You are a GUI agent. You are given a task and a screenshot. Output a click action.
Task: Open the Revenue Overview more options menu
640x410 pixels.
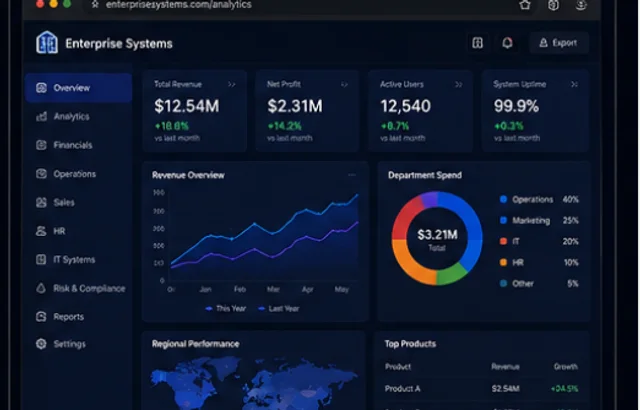pos(352,175)
